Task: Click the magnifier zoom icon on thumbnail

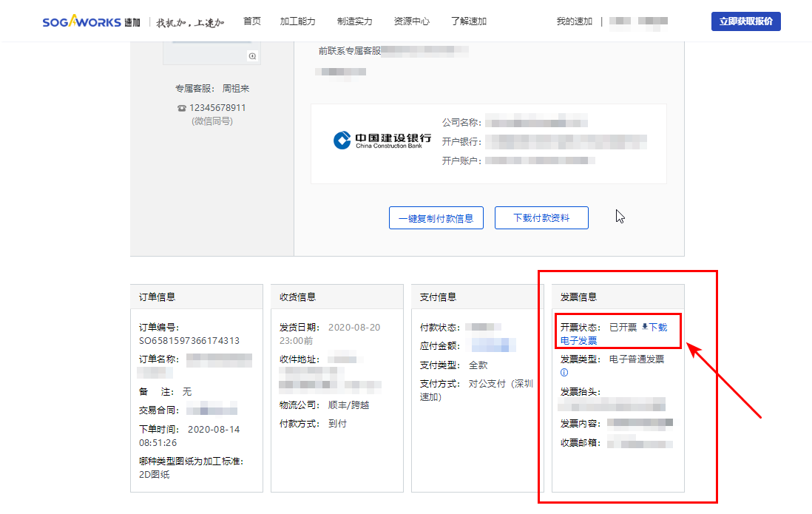Action: tap(252, 56)
